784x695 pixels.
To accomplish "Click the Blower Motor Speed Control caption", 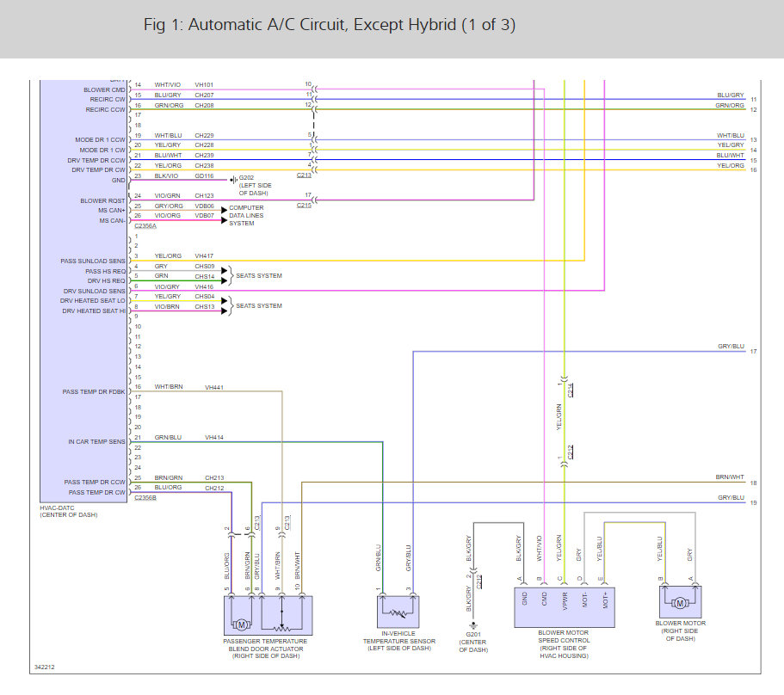I will (x=564, y=644).
